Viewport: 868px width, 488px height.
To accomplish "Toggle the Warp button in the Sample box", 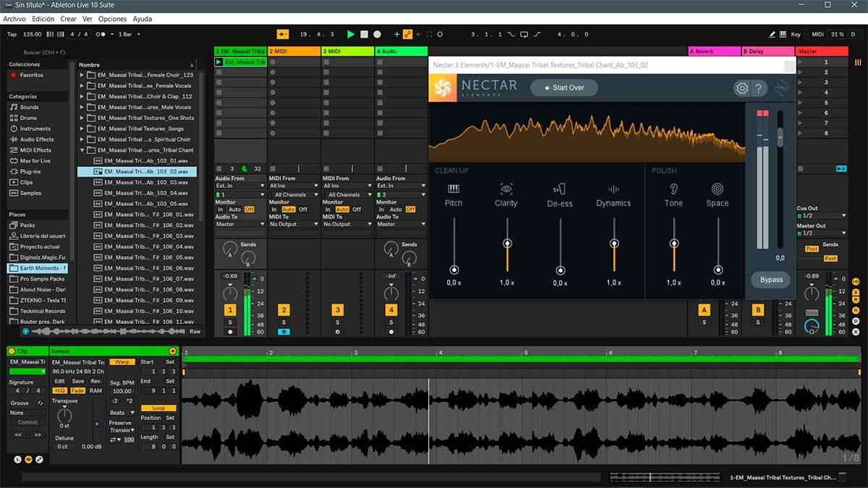I will click(x=122, y=361).
